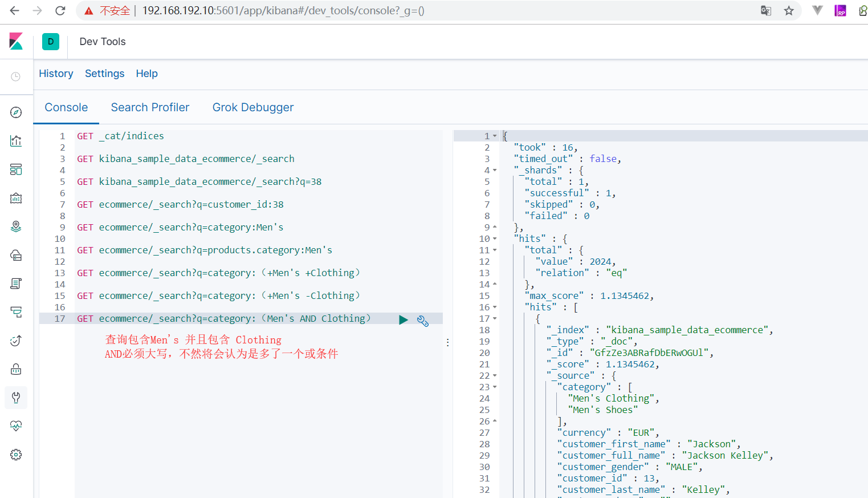Click the insecure connection warning icon
Screen dimensions: 868x498
pyautogui.click(x=89, y=11)
